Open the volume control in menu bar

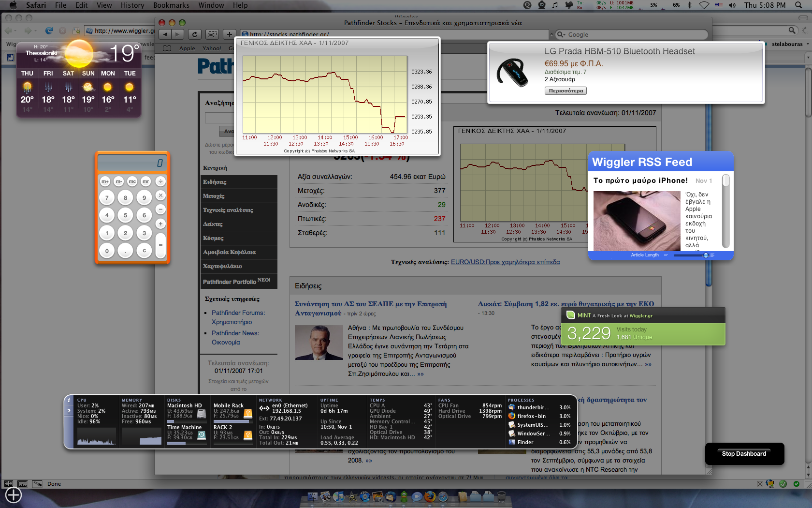pos(732,5)
